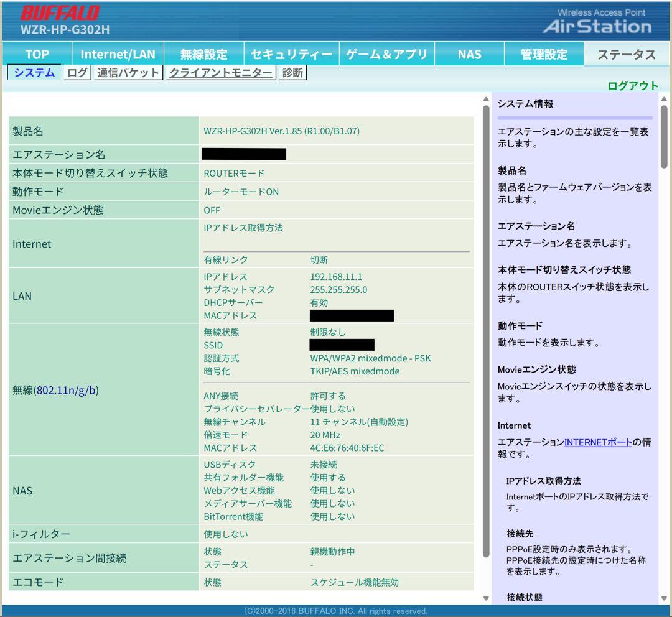Open the 診断 diagnostics page
The image size is (672, 617).
pyautogui.click(x=292, y=73)
